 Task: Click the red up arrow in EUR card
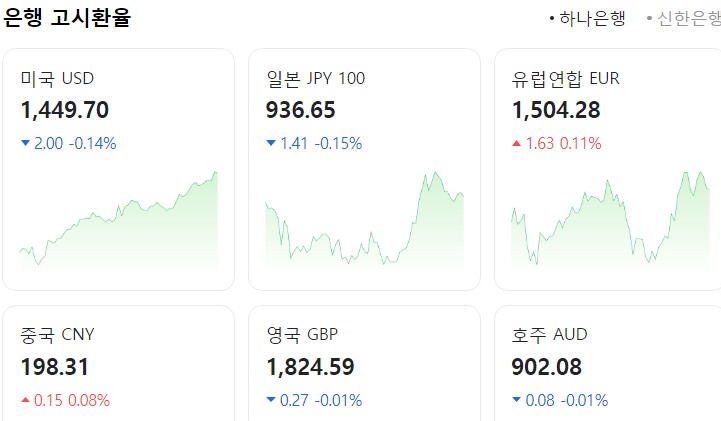tap(516, 143)
